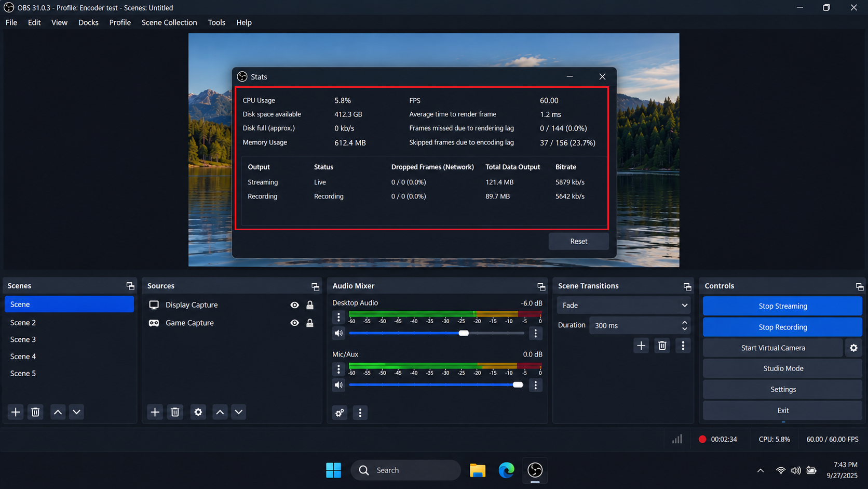This screenshot has height=489, width=868.
Task: Toggle Display Capture visibility eye
Action: (x=294, y=305)
